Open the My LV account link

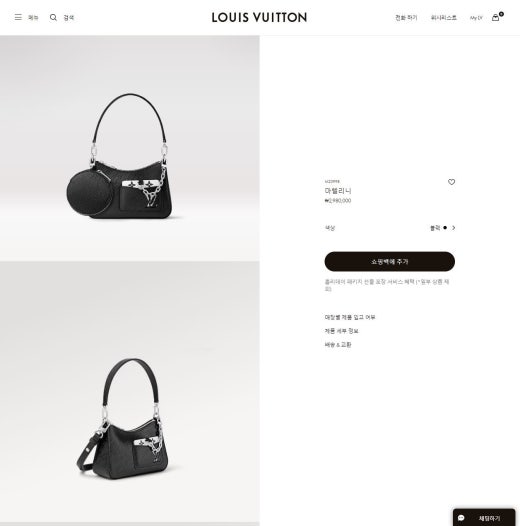[x=476, y=18]
